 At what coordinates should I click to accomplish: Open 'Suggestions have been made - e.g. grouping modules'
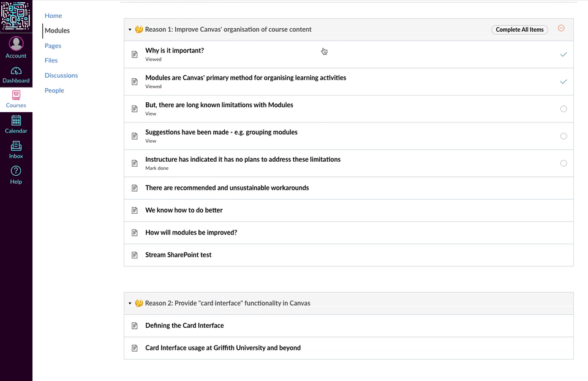pos(221,132)
